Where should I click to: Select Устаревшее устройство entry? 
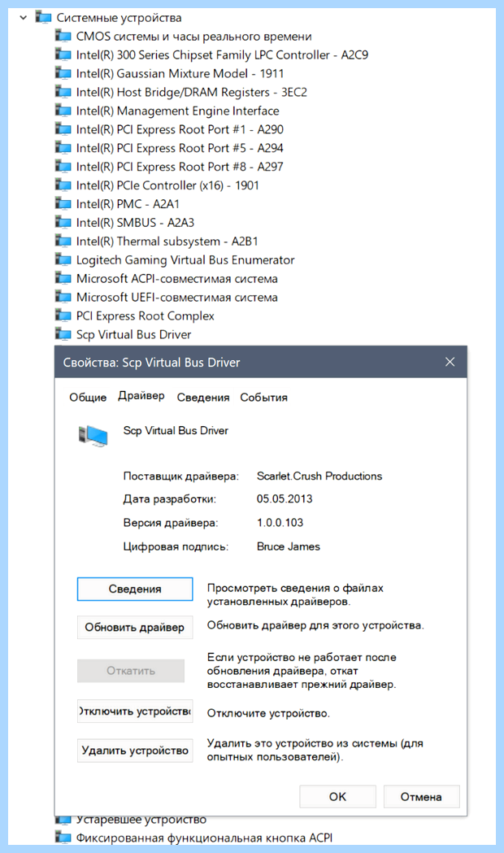click(x=141, y=820)
